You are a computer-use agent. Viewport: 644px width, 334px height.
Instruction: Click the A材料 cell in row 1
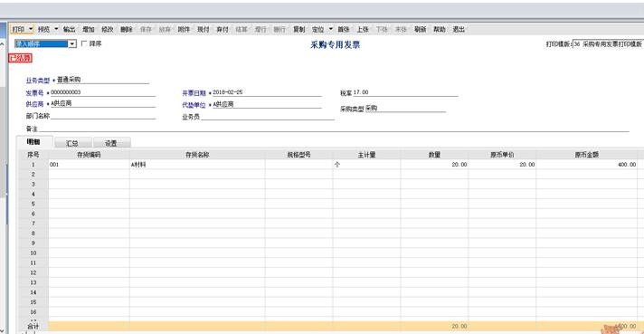(x=197, y=165)
